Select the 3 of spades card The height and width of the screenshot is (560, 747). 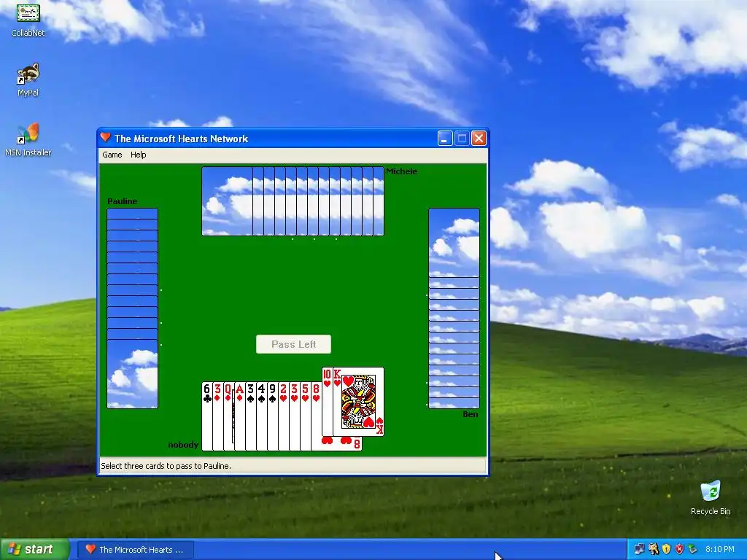(x=251, y=416)
